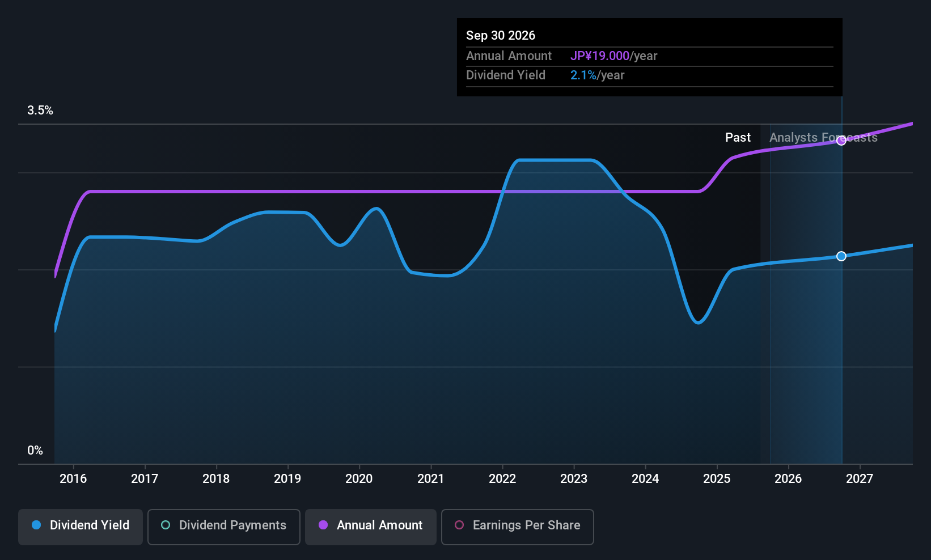Screen dimensions: 931x560
Task: Select the 2020 x-axis label
Action: coord(359,479)
